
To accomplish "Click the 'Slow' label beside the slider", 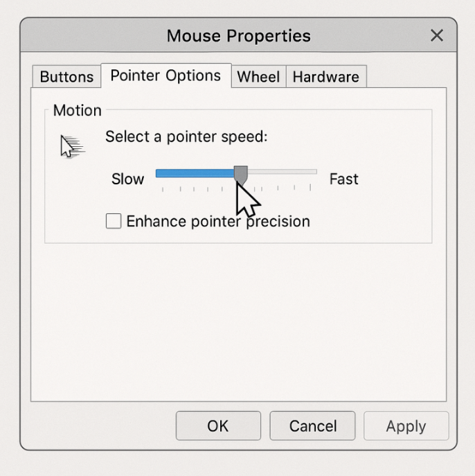I will [127, 179].
